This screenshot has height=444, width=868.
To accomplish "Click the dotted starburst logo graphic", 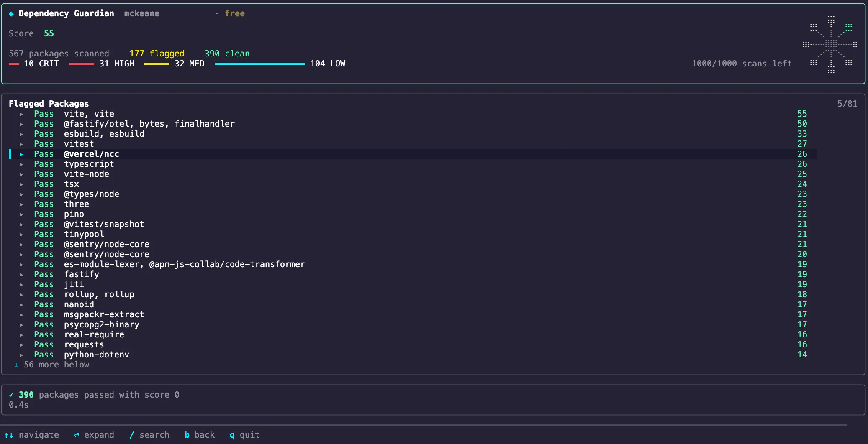I will tap(831, 44).
